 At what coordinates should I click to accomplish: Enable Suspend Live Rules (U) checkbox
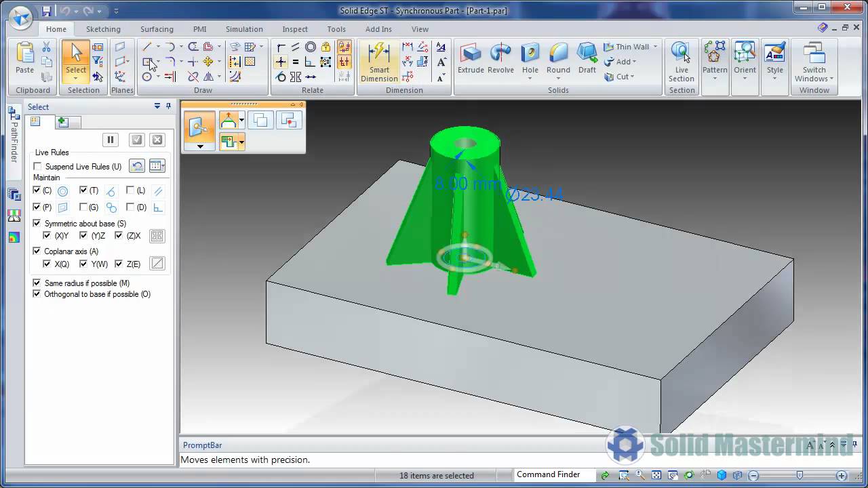(37, 167)
